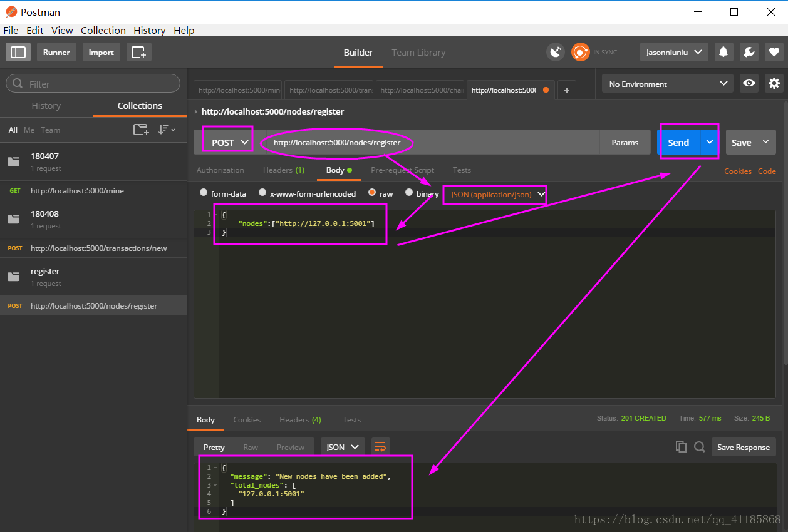Viewport: 788px width, 532px height.
Task: Open the Send button dropdown arrow
Action: pyautogui.click(x=709, y=142)
